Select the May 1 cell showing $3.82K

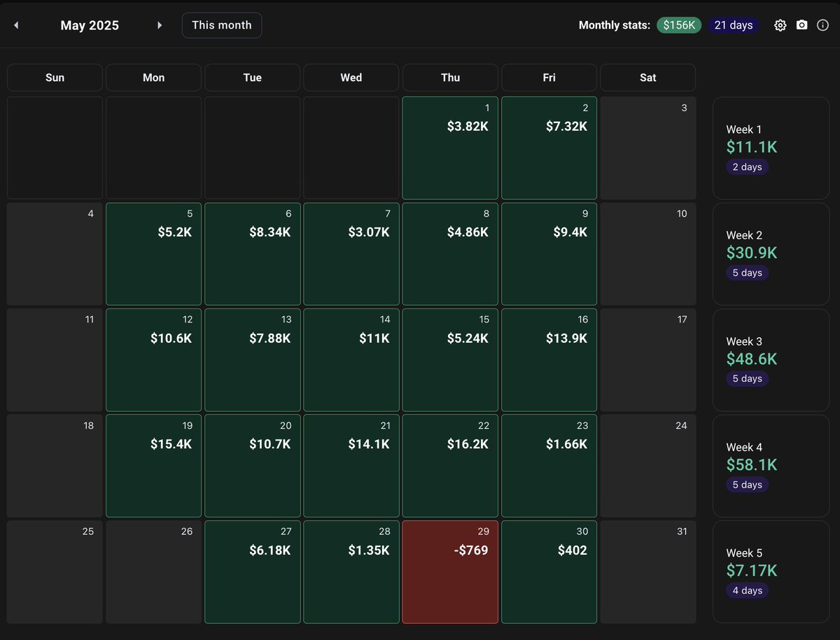pyautogui.click(x=450, y=148)
